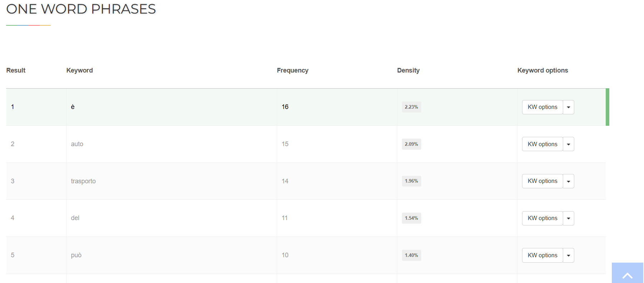This screenshot has width=644, height=283.
Task: Select KW options button for del
Action: click(x=542, y=218)
